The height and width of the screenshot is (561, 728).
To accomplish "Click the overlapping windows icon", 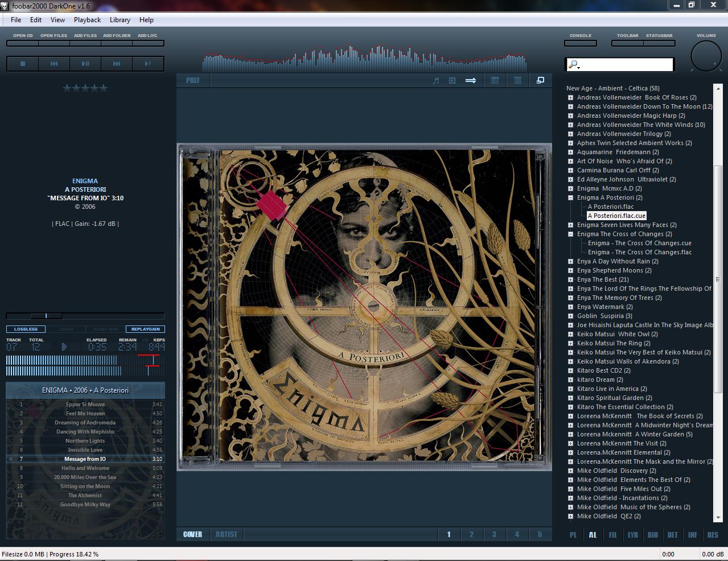I will coord(540,80).
